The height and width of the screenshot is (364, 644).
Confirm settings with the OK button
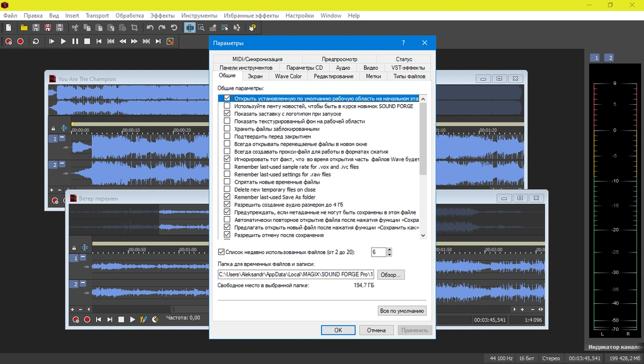(x=338, y=330)
